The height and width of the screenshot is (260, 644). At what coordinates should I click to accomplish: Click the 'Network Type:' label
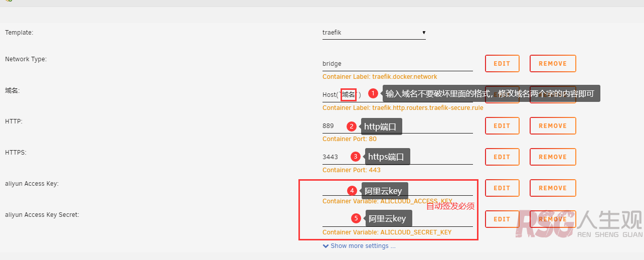point(26,59)
